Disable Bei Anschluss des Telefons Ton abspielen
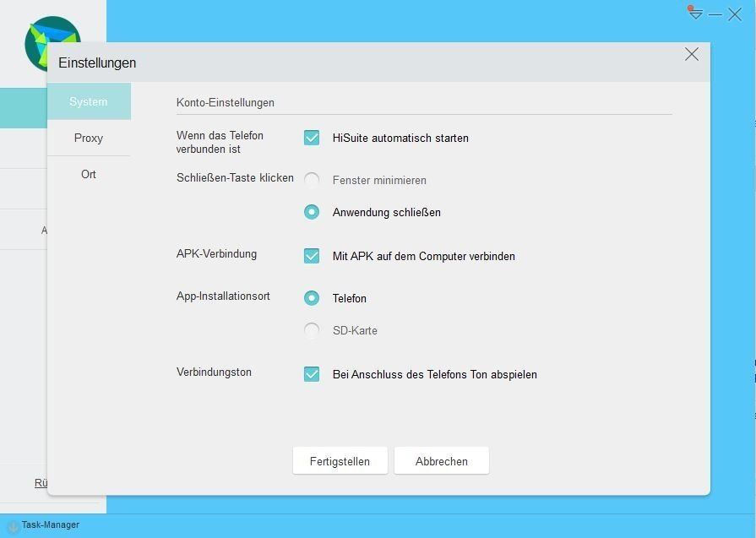Image resolution: width=756 pixels, height=538 pixels. 312,373
